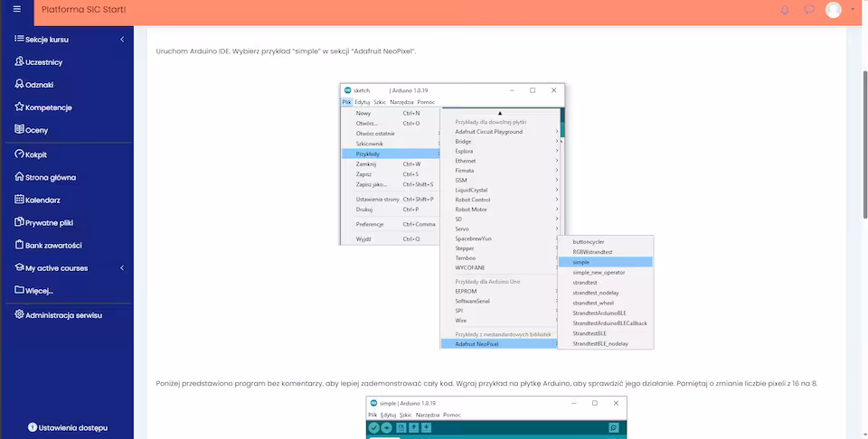The width and height of the screenshot is (868, 439).
Task: Click the user avatar picture
Action: pos(833,10)
